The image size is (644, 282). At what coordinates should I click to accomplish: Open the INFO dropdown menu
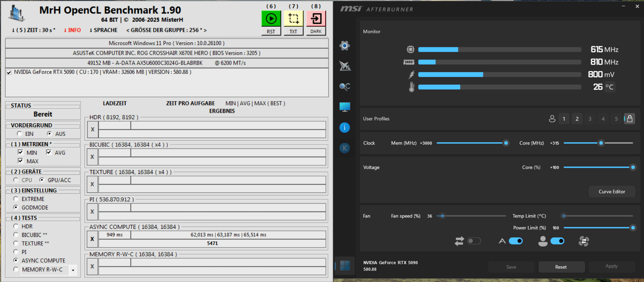[72, 30]
